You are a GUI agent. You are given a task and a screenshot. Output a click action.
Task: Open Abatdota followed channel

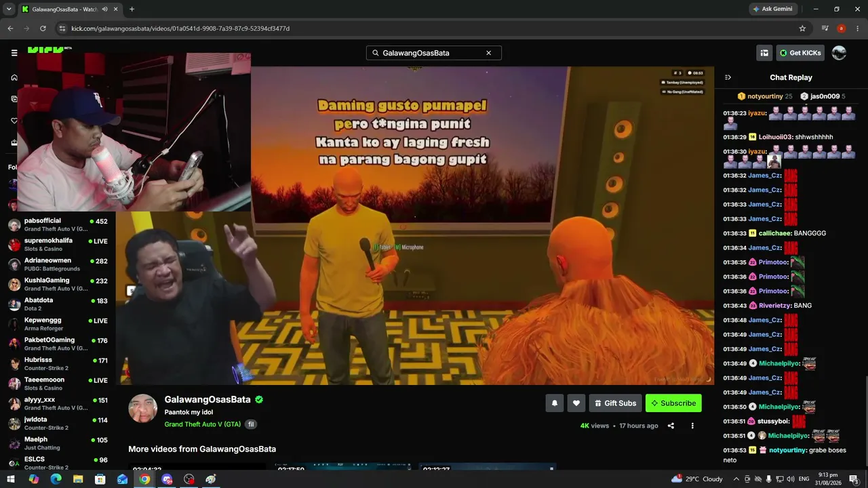(x=58, y=304)
